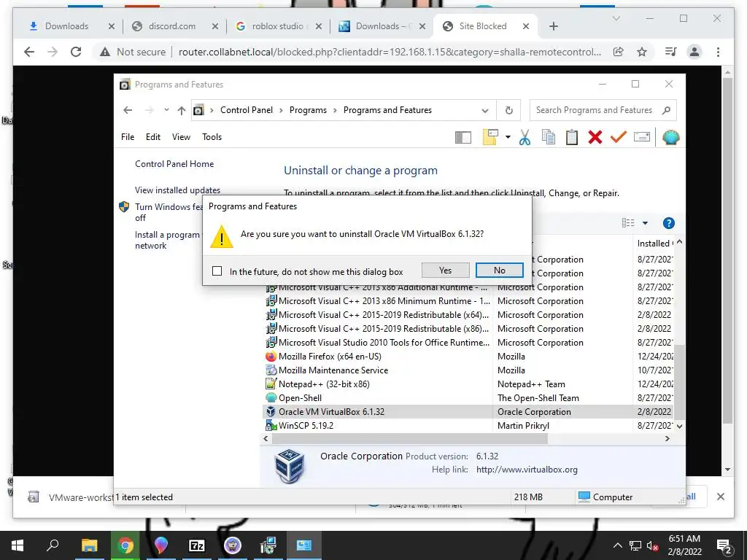Open the Tools menu
Viewport: 747px width, 560px height.
[x=212, y=137]
